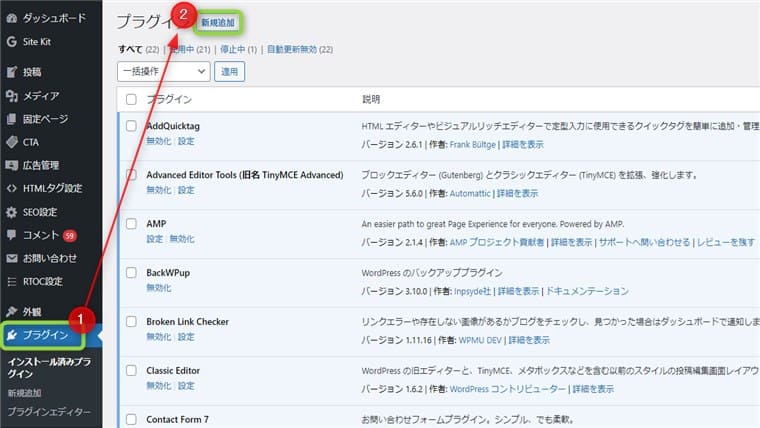Click 設定 under Advanced Editor Tools

(186, 190)
